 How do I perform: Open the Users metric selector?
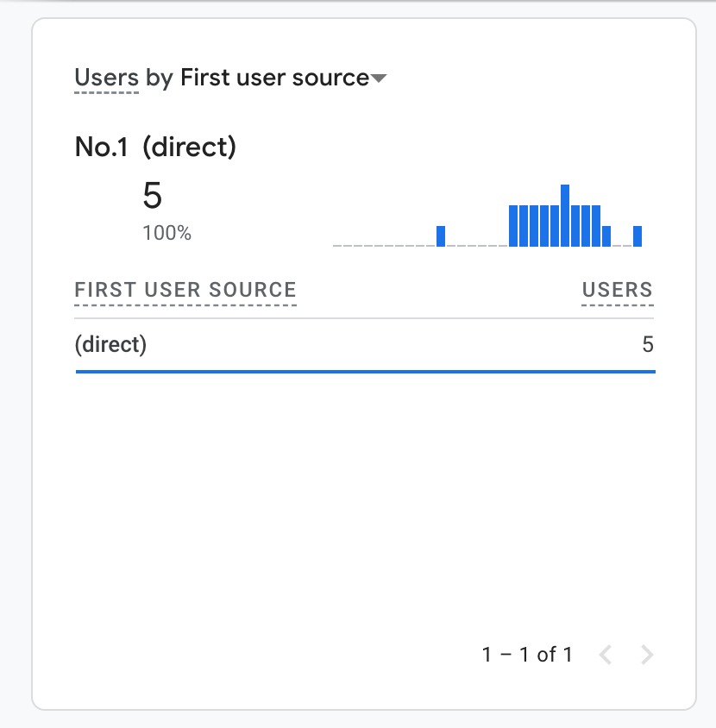(x=105, y=77)
